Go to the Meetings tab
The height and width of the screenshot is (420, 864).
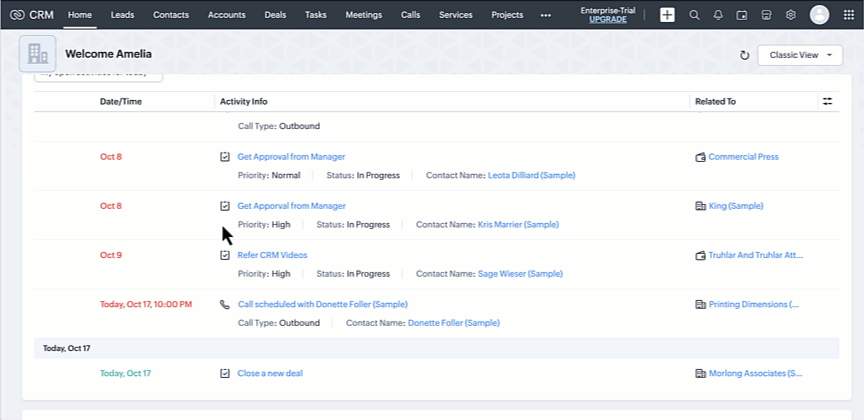[x=363, y=15]
